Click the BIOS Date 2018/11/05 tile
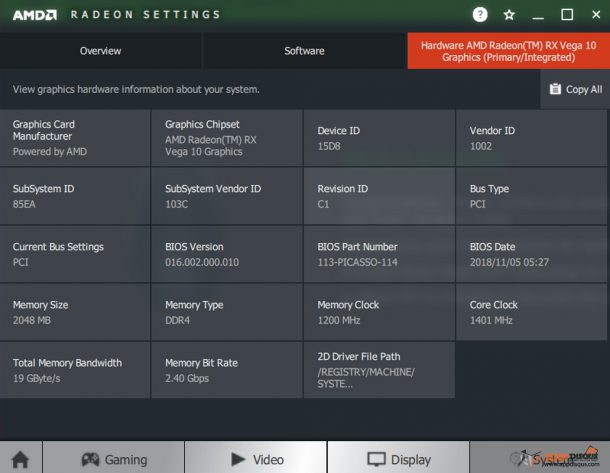610x473 pixels. tap(531, 254)
